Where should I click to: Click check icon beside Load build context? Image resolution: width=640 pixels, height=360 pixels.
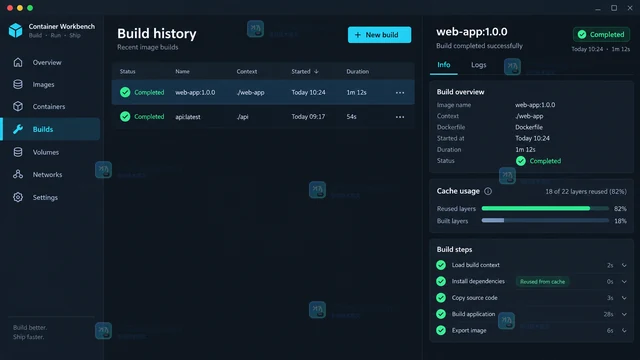pyautogui.click(x=441, y=265)
